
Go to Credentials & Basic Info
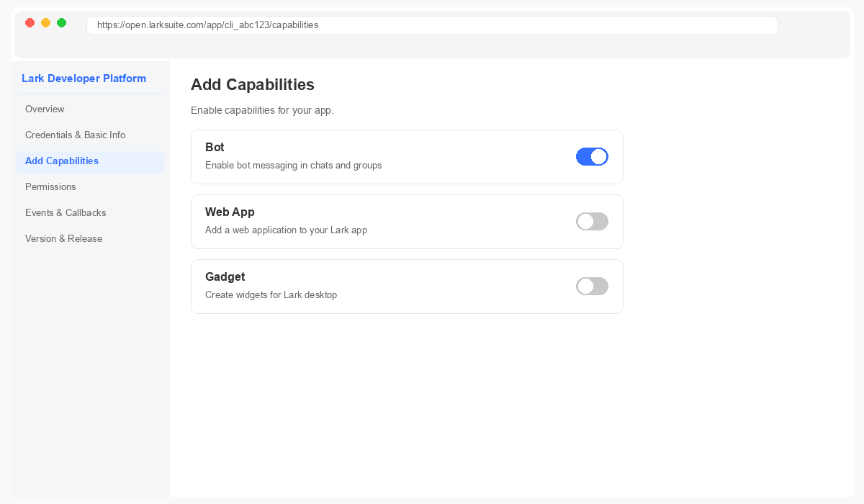[x=90, y=135]
